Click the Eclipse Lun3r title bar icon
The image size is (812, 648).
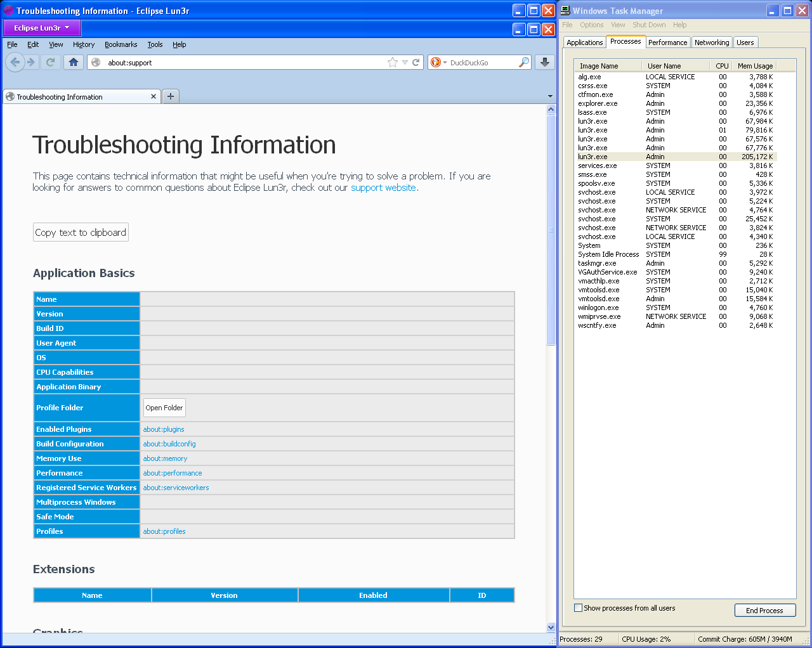[x=9, y=10]
